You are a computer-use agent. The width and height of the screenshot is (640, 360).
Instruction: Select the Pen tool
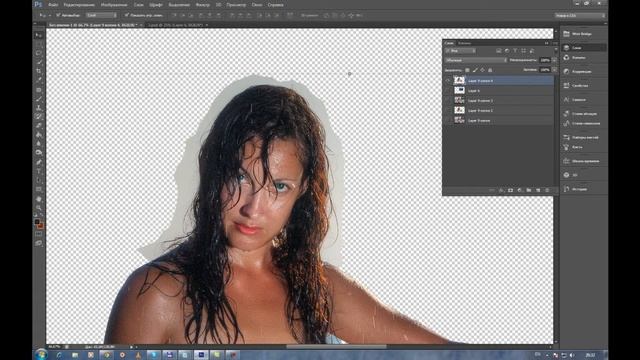(x=38, y=162)
